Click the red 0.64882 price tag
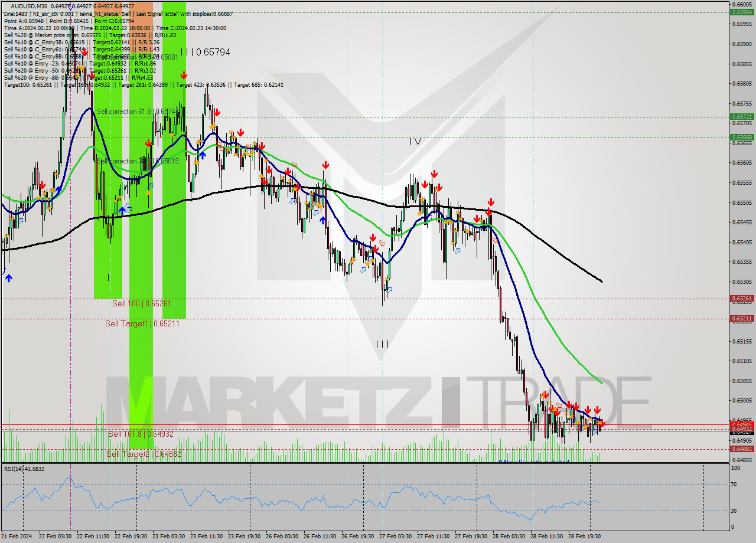The width and height of the screenshot is (756, 543). tap(742, 449)
